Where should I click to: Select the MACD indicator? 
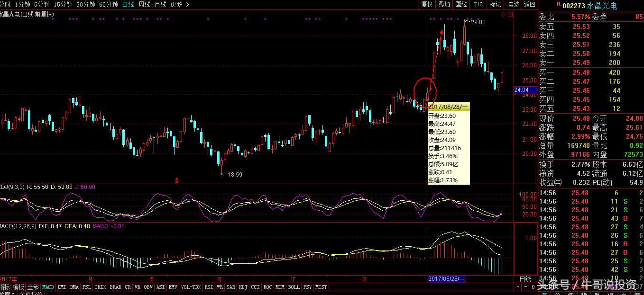(48, 287)
